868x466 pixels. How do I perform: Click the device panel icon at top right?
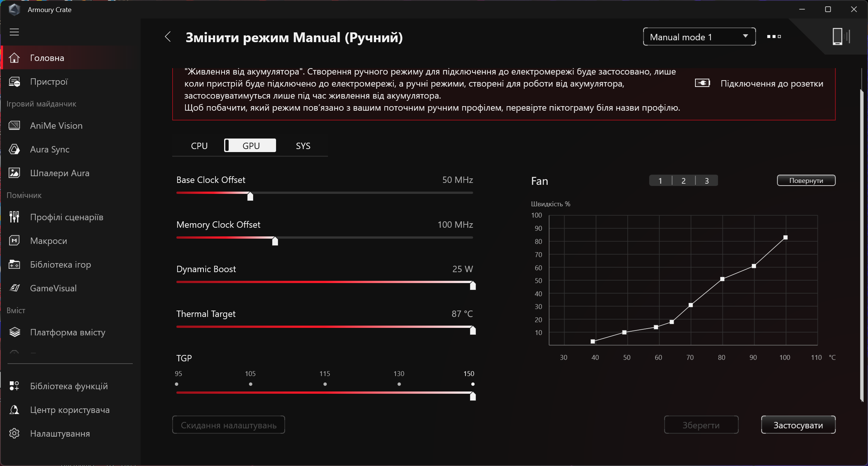[841, 37]
